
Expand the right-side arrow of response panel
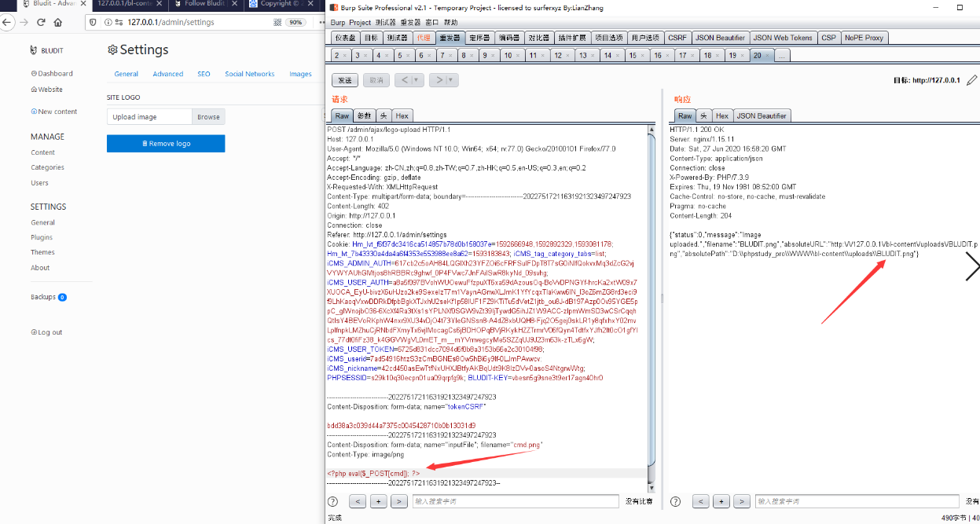point(971,267)
